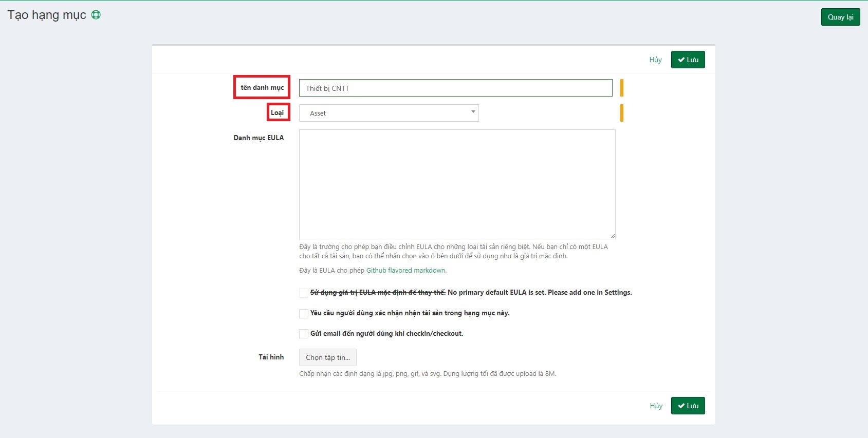Click the Danh mục EULA label
This screenshot has width=868, height=438.
point(258,138)
